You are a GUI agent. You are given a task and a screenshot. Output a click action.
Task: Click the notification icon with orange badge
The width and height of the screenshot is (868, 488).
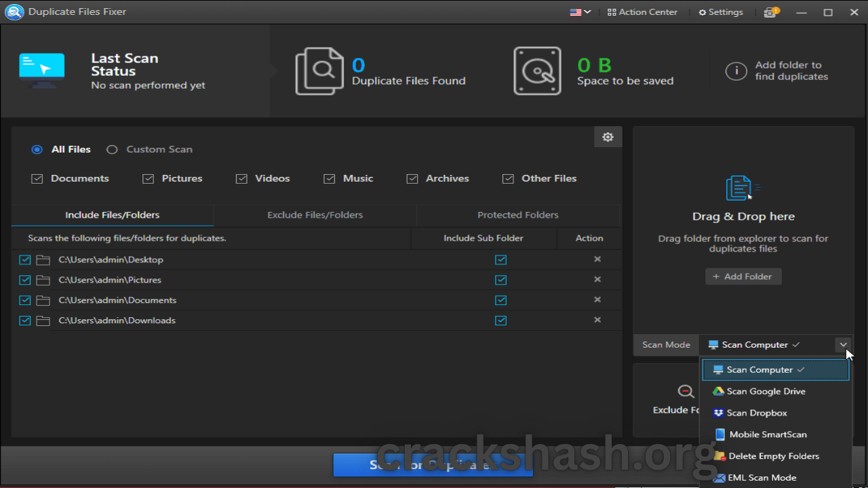[771, 12]
